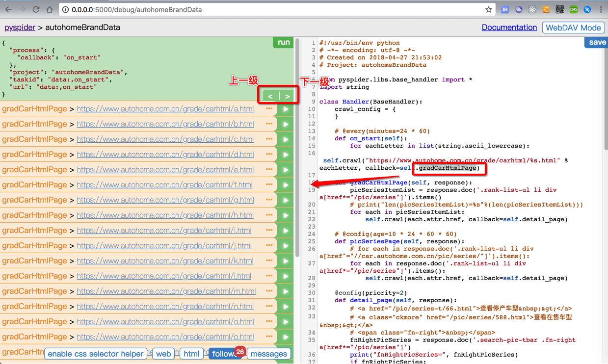Screen dimensions: 608x364
Task: Switch to the web tab
Action: point(163,354)
